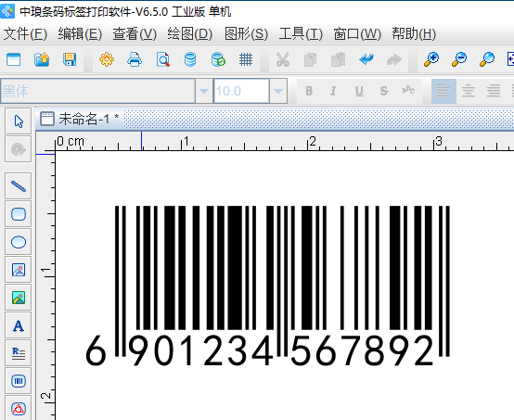The width and height of the screenshot is (514, 420).
Task: Open the 工具(T) menu
Action: tap(301, 33)
